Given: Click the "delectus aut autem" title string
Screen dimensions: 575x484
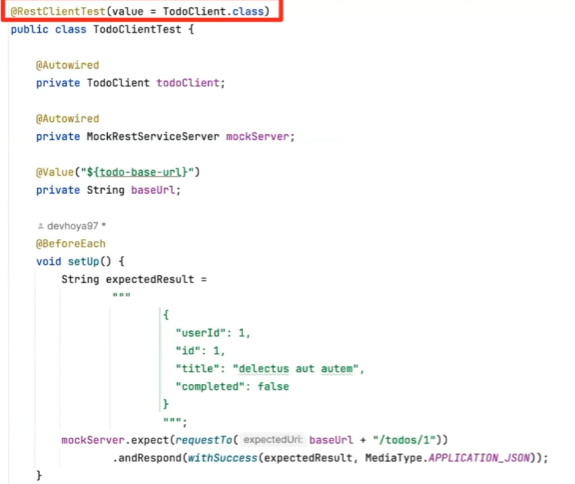Looking at the screenshot, I should click(296, 368).
